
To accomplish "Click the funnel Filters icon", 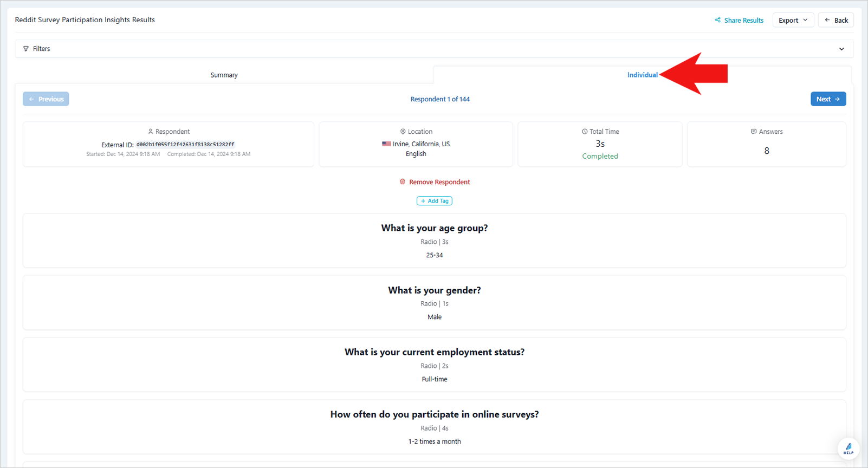I will pyautogui.click(x=26, y=49).
